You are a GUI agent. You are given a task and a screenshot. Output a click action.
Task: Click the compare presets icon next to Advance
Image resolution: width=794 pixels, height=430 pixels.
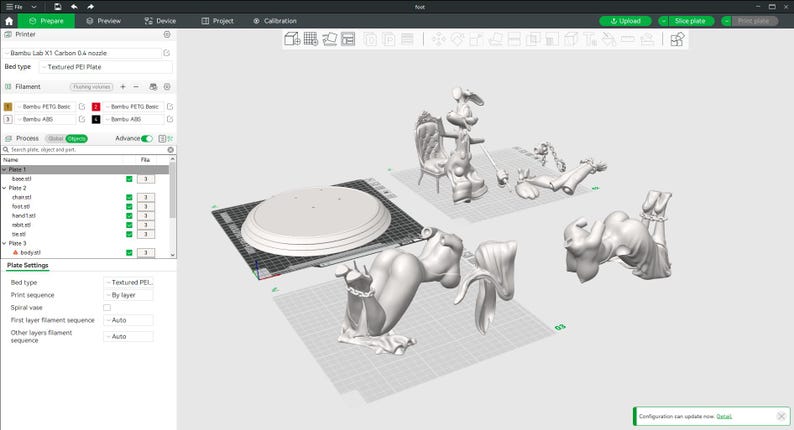pos(162,138)
